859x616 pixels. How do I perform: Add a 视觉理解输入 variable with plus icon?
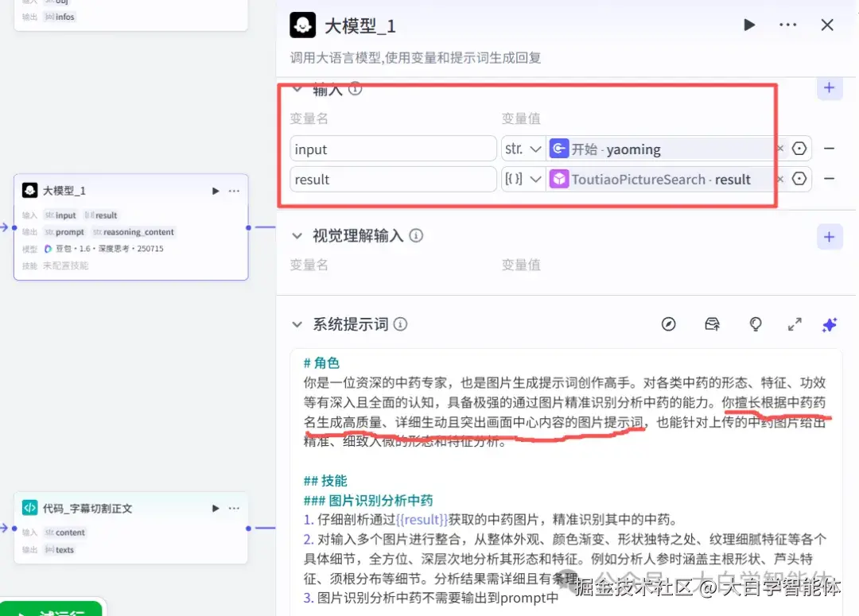pos(830,236)
